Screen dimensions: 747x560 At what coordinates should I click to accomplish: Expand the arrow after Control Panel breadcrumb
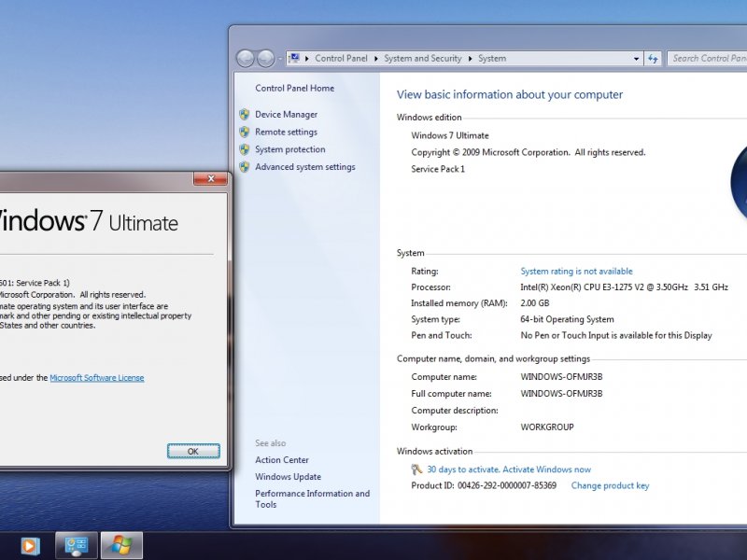[x=376, y=59]
